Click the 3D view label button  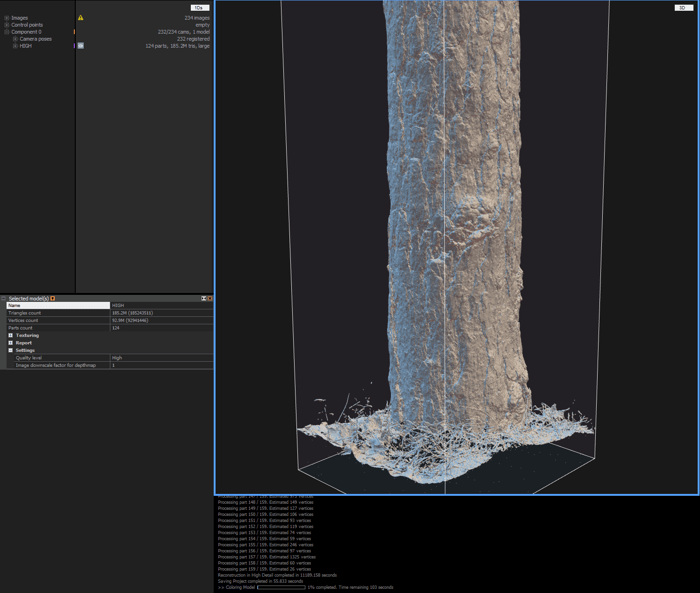pos(683,8)
